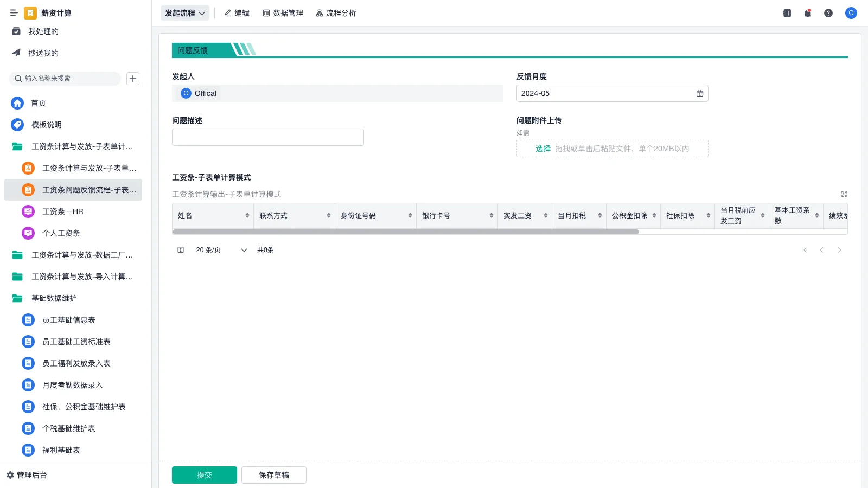Click the table horizontal scrollbar
This screenshot has height=488, width=868.
[406, 232]
